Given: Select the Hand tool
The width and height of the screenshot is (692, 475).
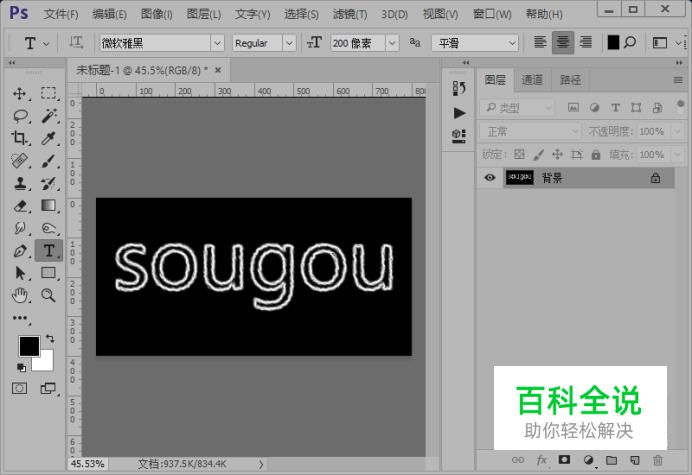Looking at the screenshot, I should point(19,295).
